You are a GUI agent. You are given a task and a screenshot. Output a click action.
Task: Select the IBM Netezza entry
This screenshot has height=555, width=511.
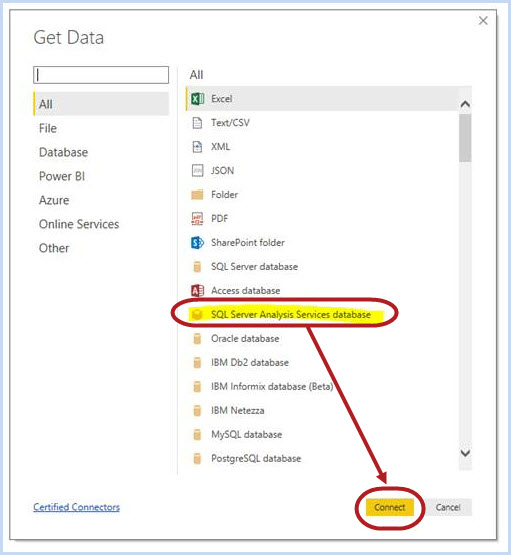tap(322, 411)
